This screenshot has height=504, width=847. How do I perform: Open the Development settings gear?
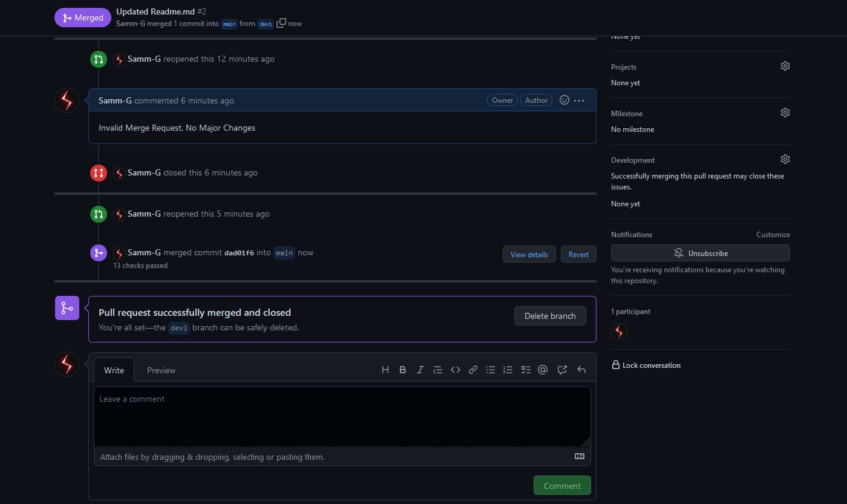tap(785, 159)
